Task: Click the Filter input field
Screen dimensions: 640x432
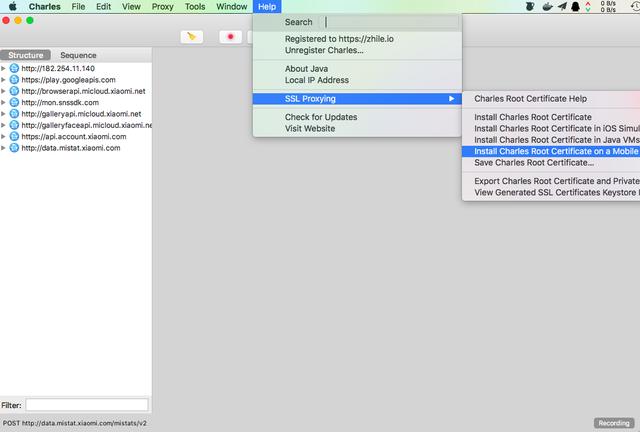Action: [87, 405]
